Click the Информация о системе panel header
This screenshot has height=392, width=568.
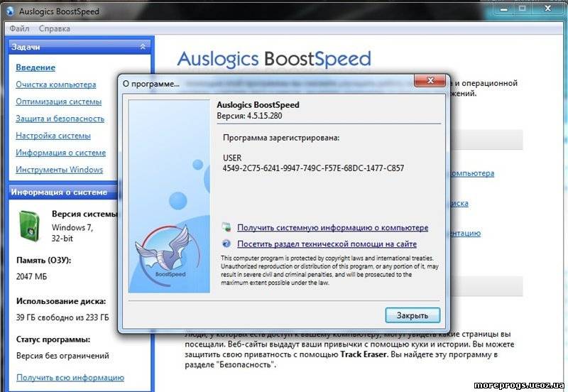point(63,192)
